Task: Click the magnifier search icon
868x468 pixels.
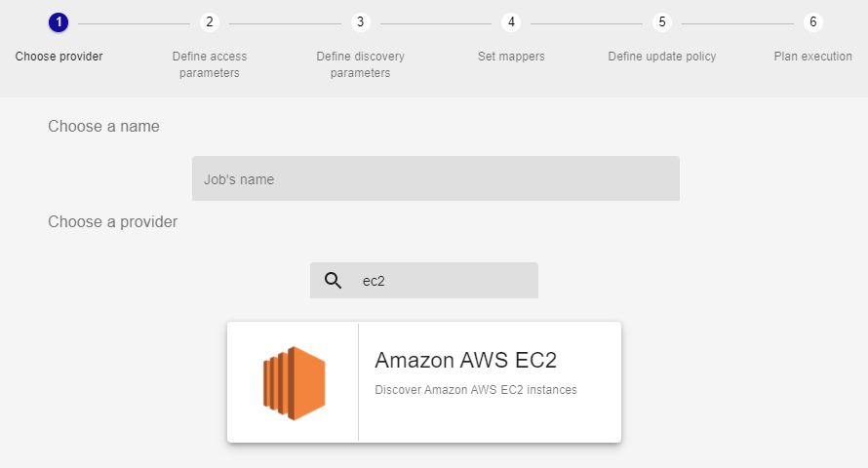Action: point(333,281)
